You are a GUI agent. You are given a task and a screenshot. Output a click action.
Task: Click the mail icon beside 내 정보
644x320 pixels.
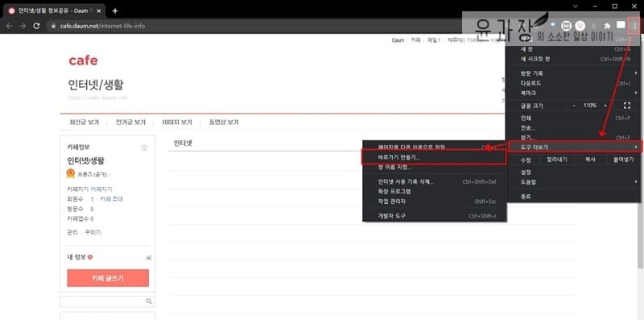click(x=149, y=257)
